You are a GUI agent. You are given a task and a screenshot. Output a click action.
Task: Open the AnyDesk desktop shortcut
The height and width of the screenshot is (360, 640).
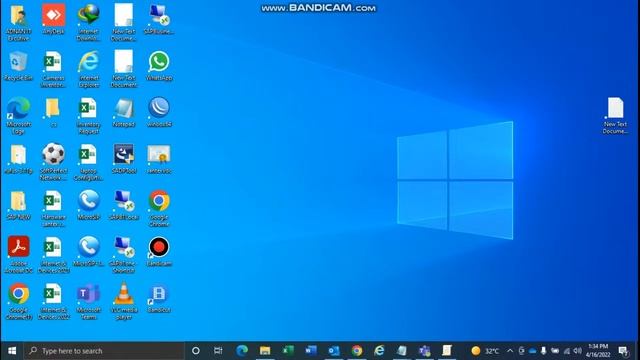pos(53,20)
